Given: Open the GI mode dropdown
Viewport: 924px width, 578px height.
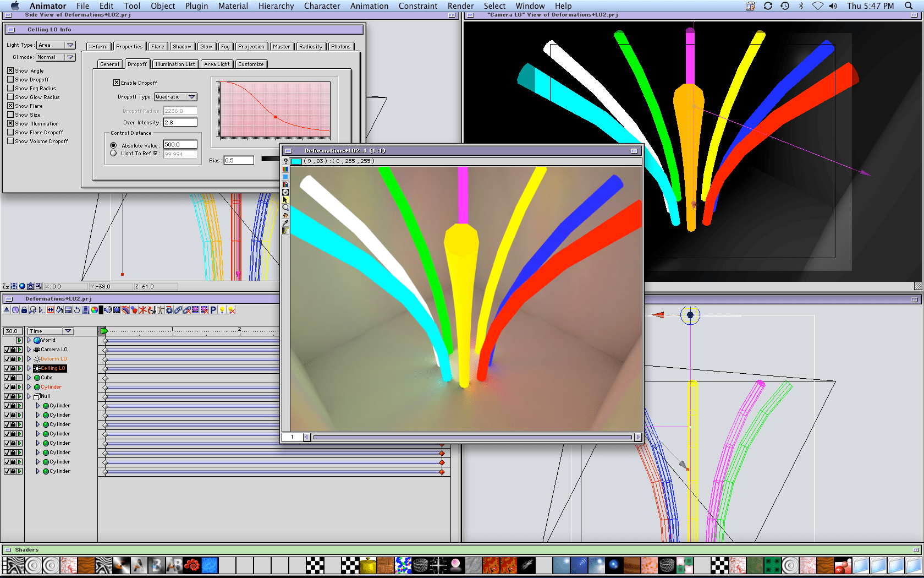Looking at the screenshot, I should tap(56, 57).
